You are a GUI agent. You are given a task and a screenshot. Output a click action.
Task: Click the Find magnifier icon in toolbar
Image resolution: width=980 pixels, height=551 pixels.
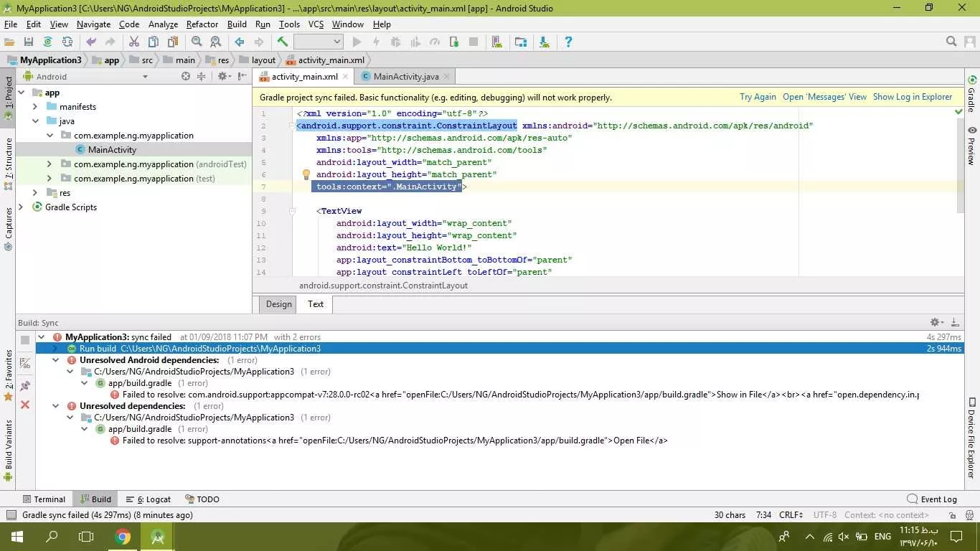pyautogui.click(x=197, y=42)
